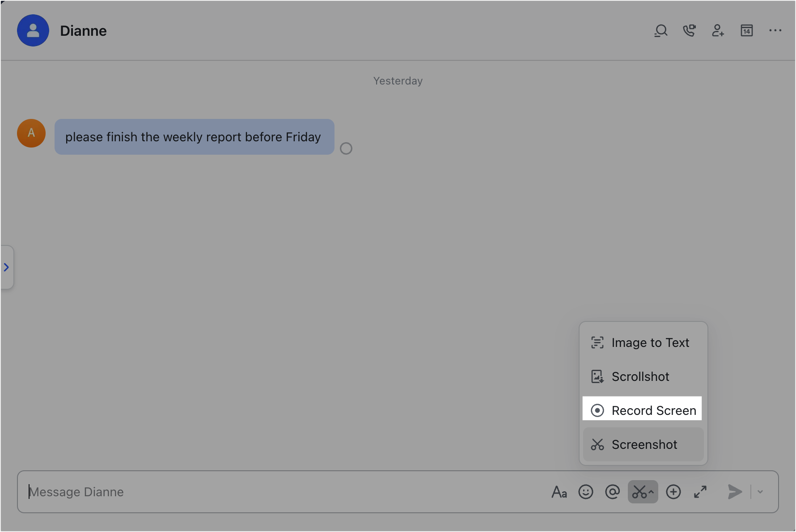Expand the collapsed left sidebar

(6, 267)
